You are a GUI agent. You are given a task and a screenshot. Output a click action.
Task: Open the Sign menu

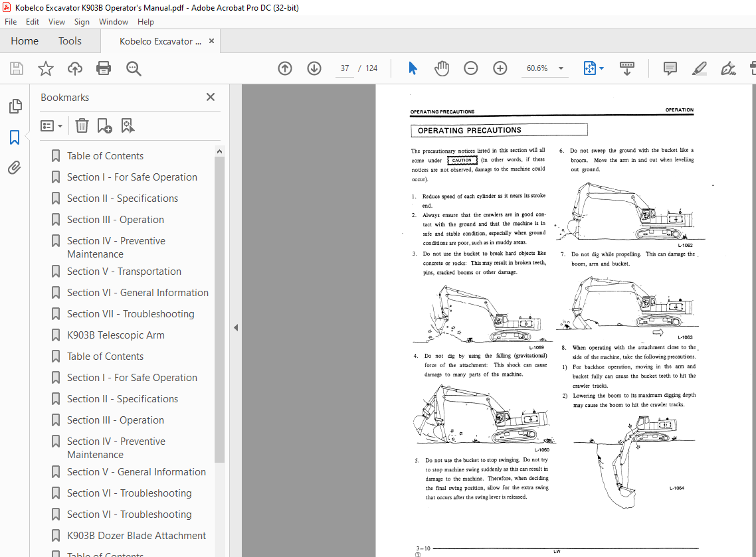point(82,22)
